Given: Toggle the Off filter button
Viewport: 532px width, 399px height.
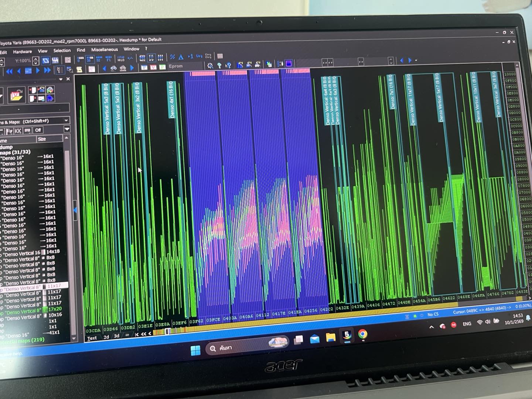Looking at the screenshot, I should tap(38, 130).
